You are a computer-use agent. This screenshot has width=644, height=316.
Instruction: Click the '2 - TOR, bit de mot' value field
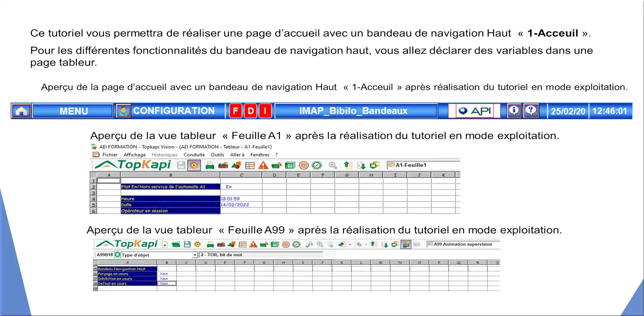261,255
